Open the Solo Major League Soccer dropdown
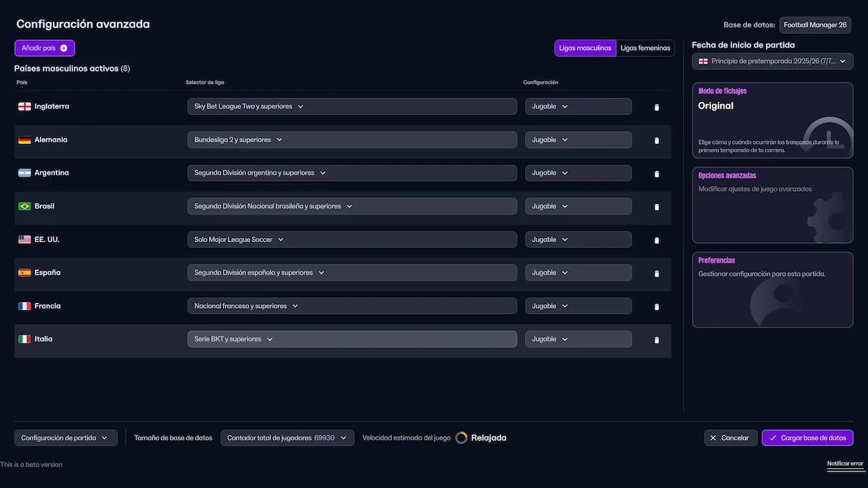Image resolution: width=868 pixels, height=488 pixels. point(352,239)
